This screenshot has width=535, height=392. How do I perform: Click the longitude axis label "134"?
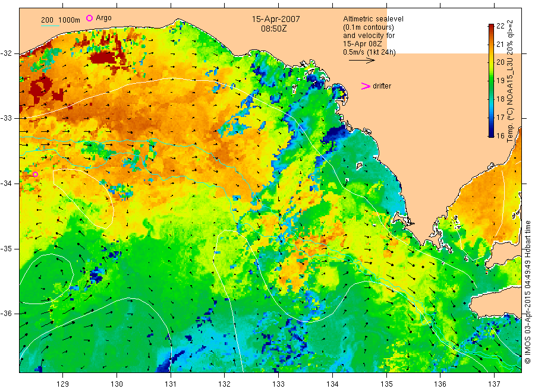[x=332, y=384]
